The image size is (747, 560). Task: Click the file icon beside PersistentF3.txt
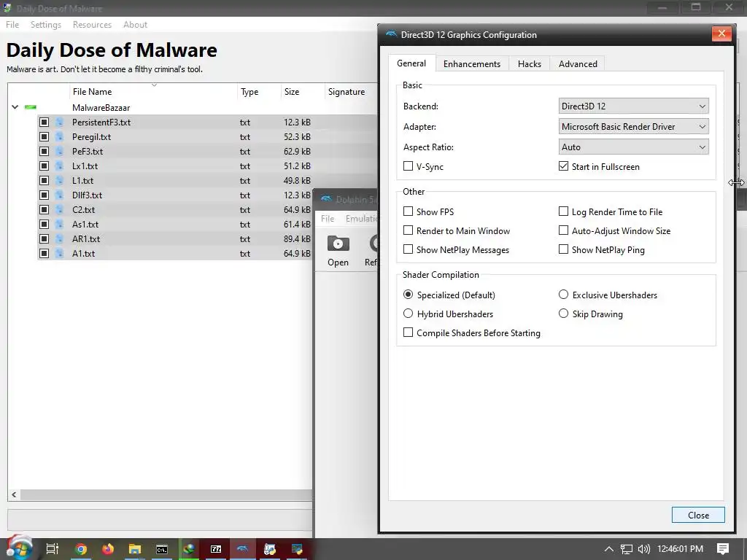pyautogui.click(x=59, y=122)
